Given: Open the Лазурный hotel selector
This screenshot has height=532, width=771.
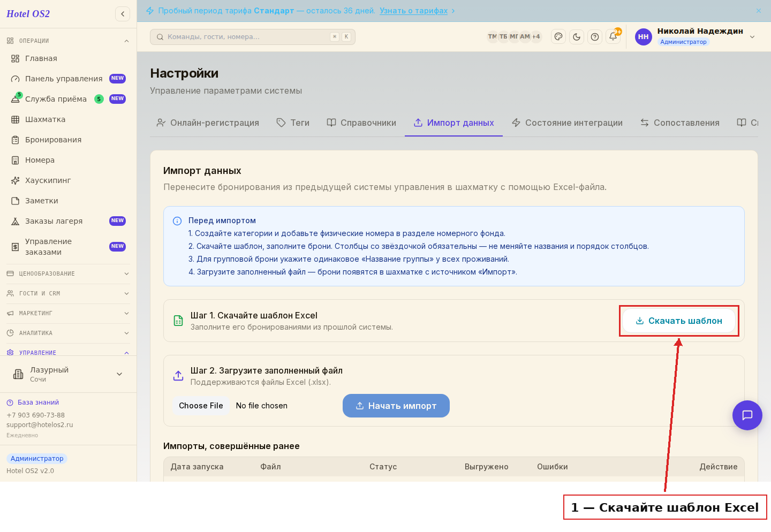Looking at the screenshot, I should (68, 374).
